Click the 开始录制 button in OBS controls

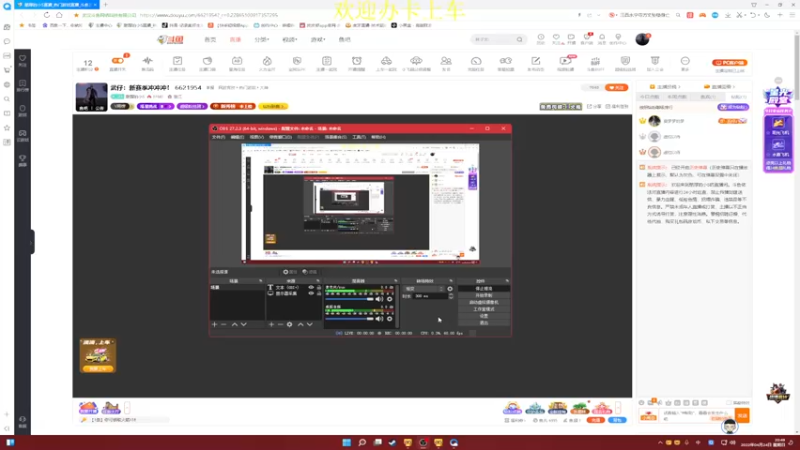(484, 295)
